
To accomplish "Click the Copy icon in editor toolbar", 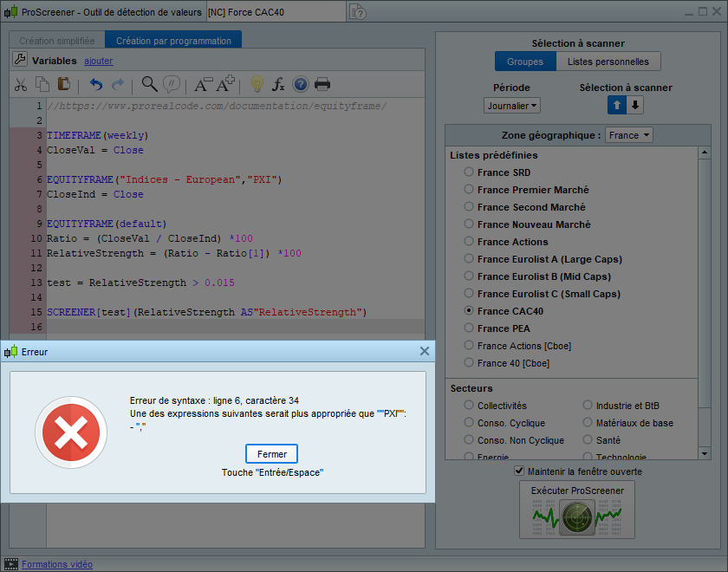I will pos(42,84).
